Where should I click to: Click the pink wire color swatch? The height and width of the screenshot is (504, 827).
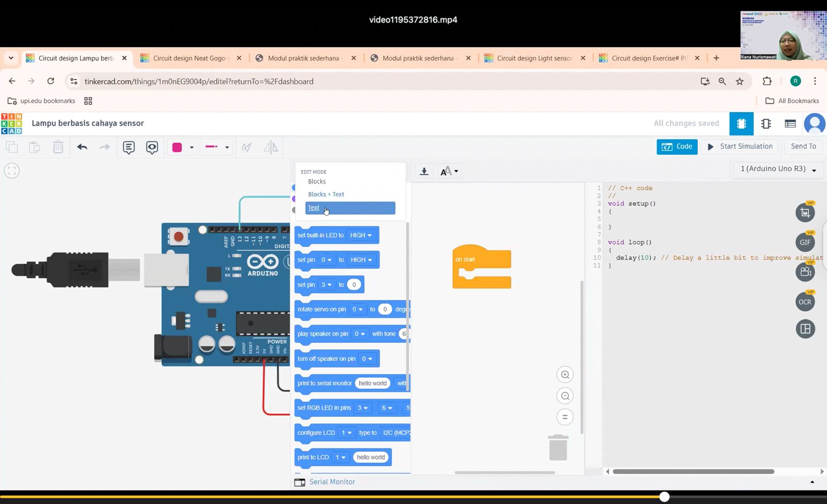(177, 147)
